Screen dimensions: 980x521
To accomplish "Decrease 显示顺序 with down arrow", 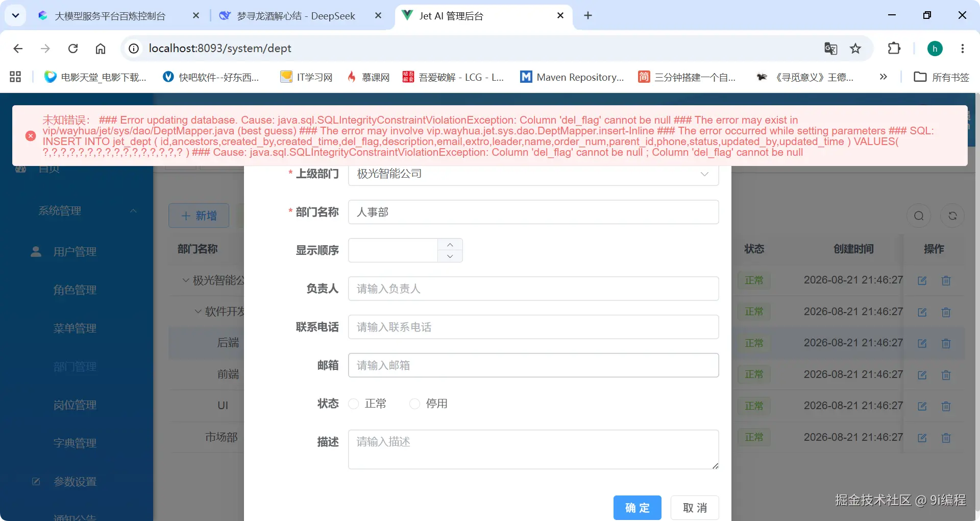I will point(450,256).
